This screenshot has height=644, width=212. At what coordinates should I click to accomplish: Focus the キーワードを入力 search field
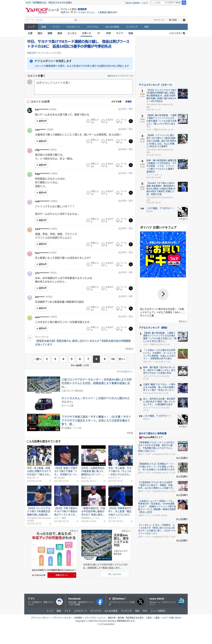tap(50, 20)
